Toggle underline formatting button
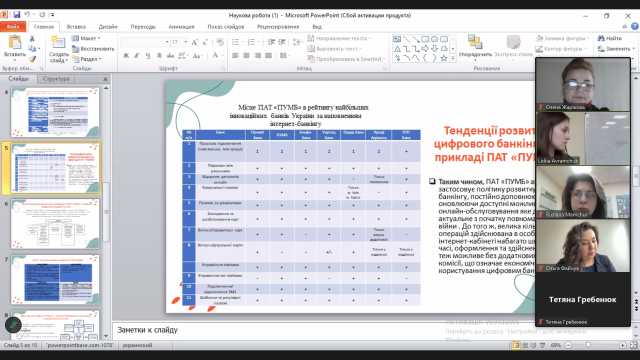Image resolution: width=640 pixels, height=360 pixels. pos(147,56)
